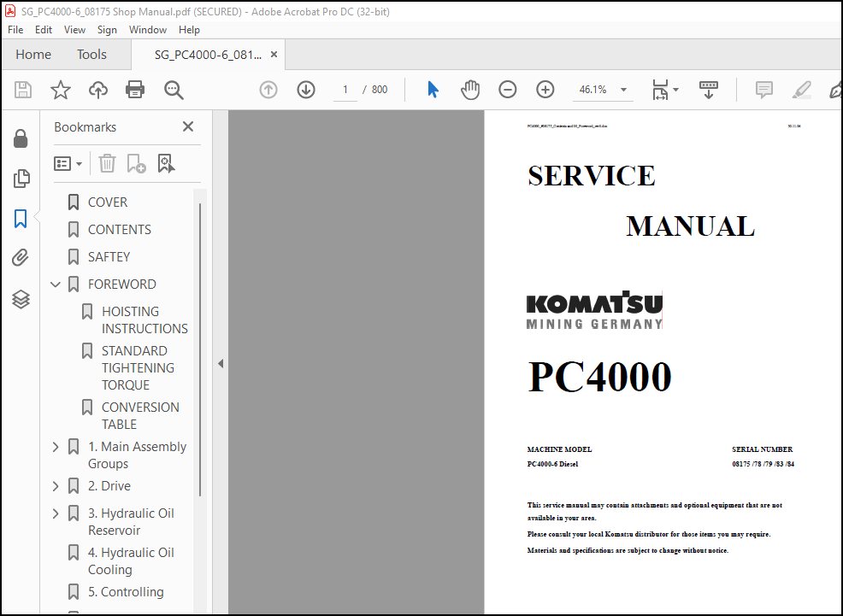Screen dimensions: 843x616
Task: Switch to the Tools tab
Action: [91, 54]
